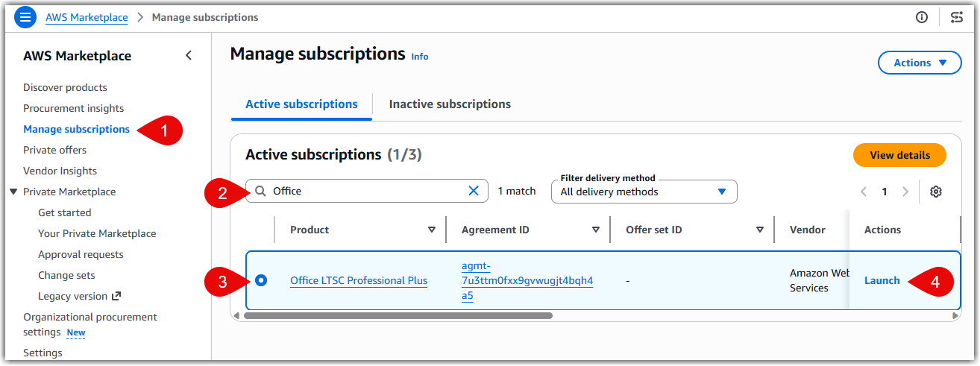Clear the Office search text
The width and height of the screenshot is (980, 366).
(474, 191)
